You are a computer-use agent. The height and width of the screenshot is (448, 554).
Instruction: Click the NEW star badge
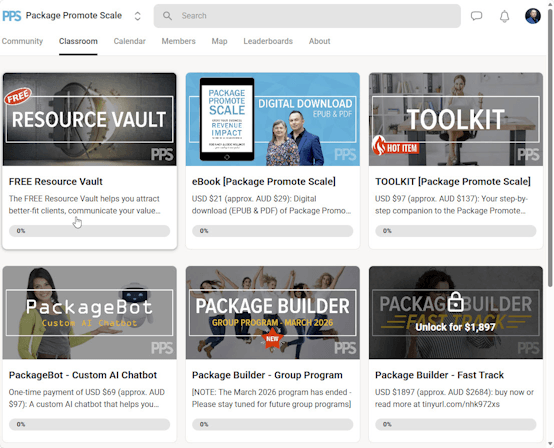272,338
